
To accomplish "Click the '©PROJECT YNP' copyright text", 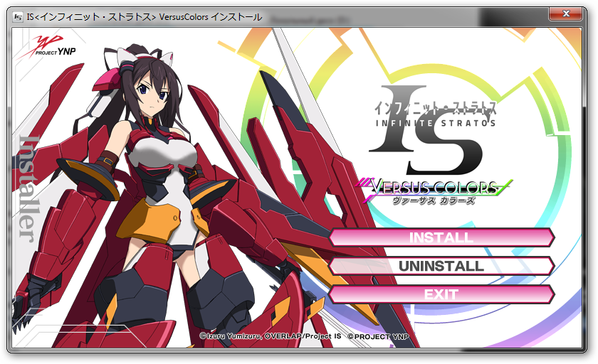I will point(378,336).
